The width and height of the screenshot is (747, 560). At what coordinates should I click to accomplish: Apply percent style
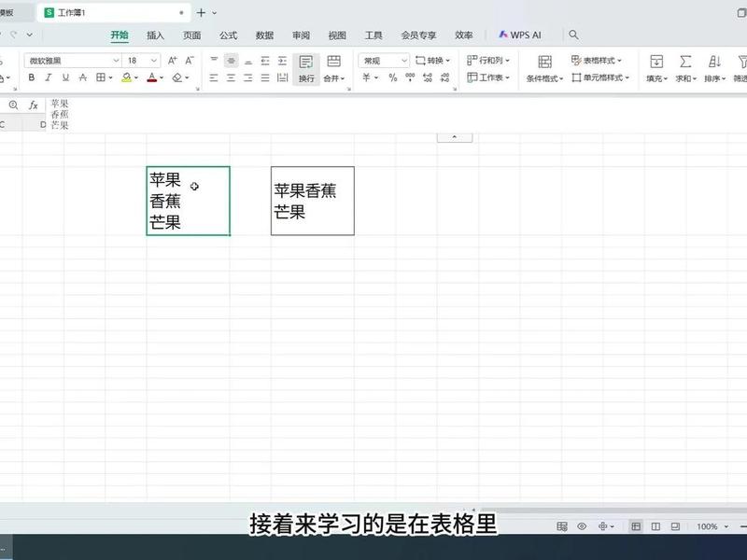[x=393, y=77]
